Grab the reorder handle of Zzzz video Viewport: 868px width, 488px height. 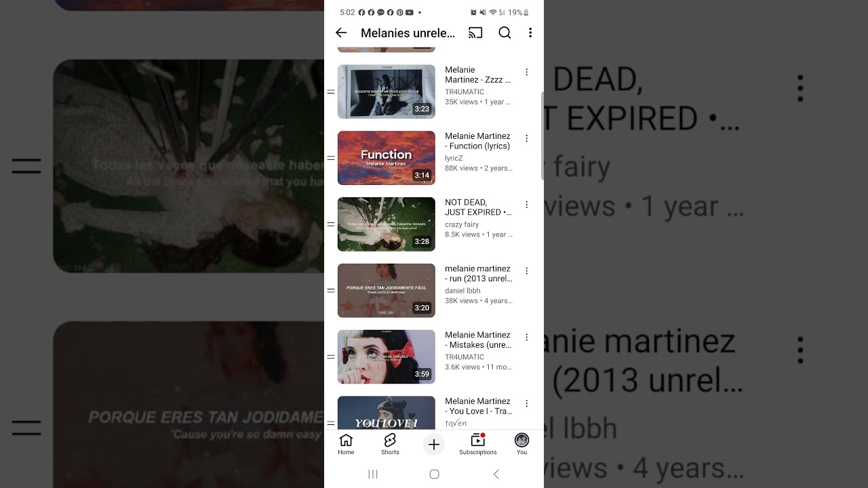click(x=331, y=91)
